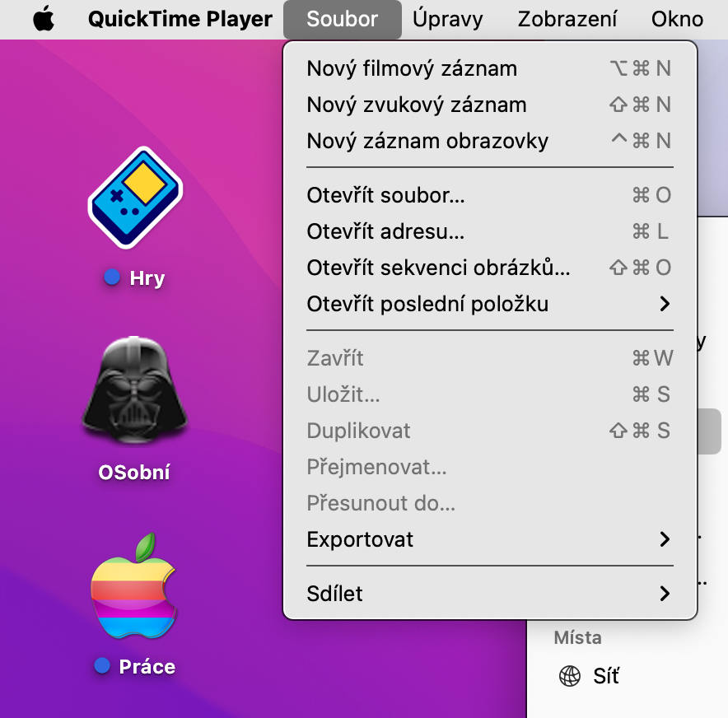Expand the Otevřít poslední položku submenu arrow
The image size is (728, 718).
665,304
